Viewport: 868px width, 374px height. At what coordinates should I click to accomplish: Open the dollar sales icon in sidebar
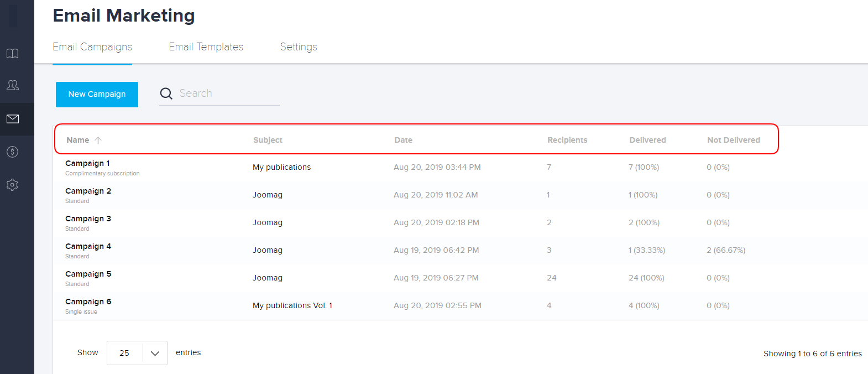tap(13, 152)
